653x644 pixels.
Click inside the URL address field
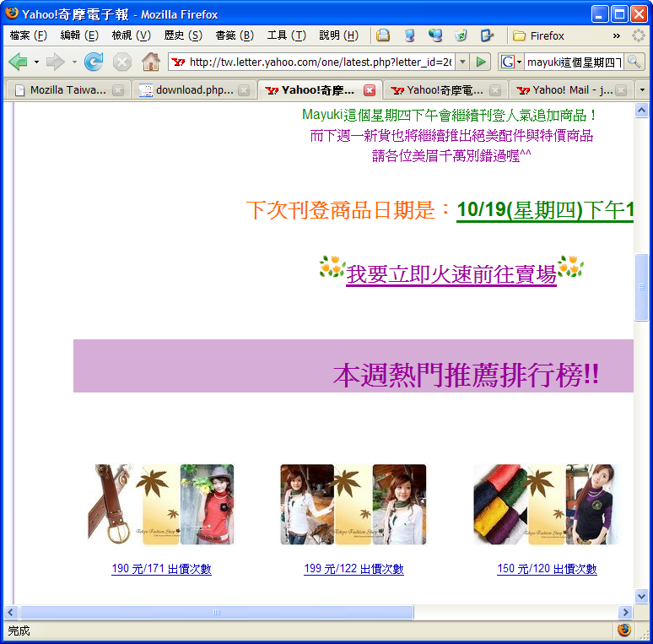[320, 62]
